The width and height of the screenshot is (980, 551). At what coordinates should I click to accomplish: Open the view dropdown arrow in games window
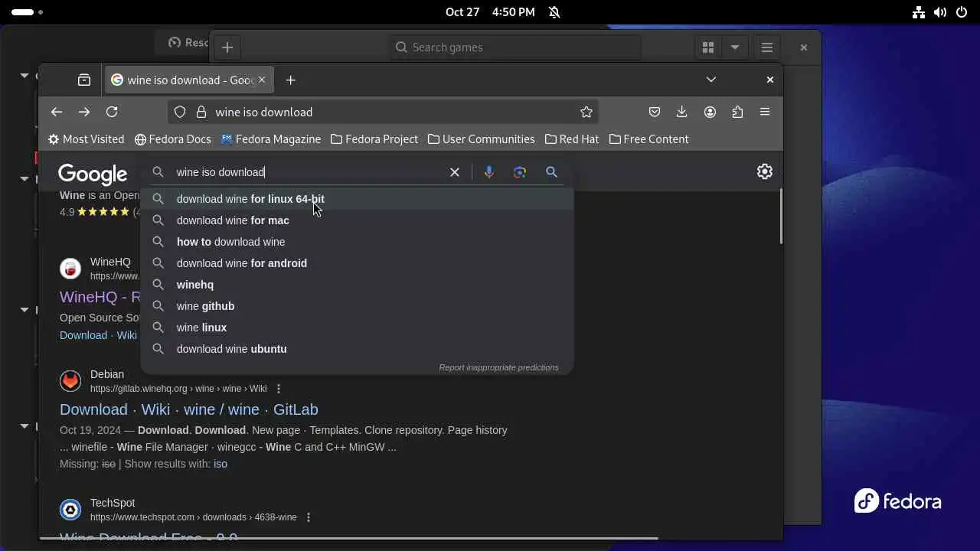734,47
